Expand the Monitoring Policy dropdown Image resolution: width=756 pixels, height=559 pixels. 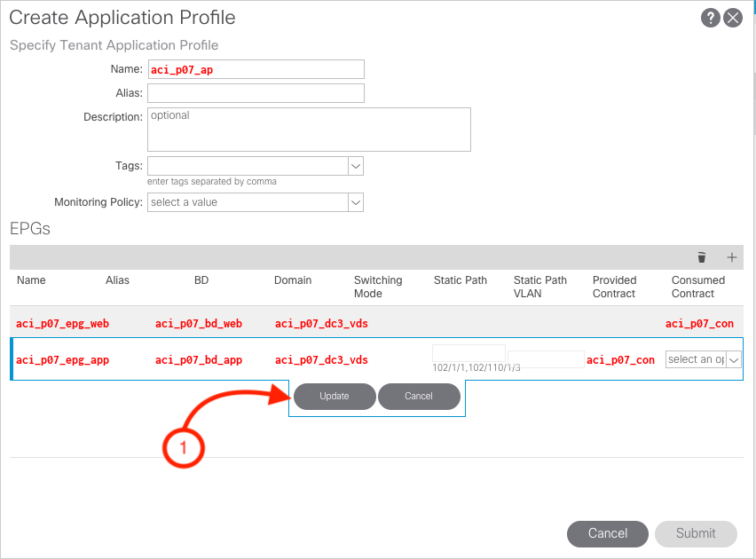(x=355, y=202)
